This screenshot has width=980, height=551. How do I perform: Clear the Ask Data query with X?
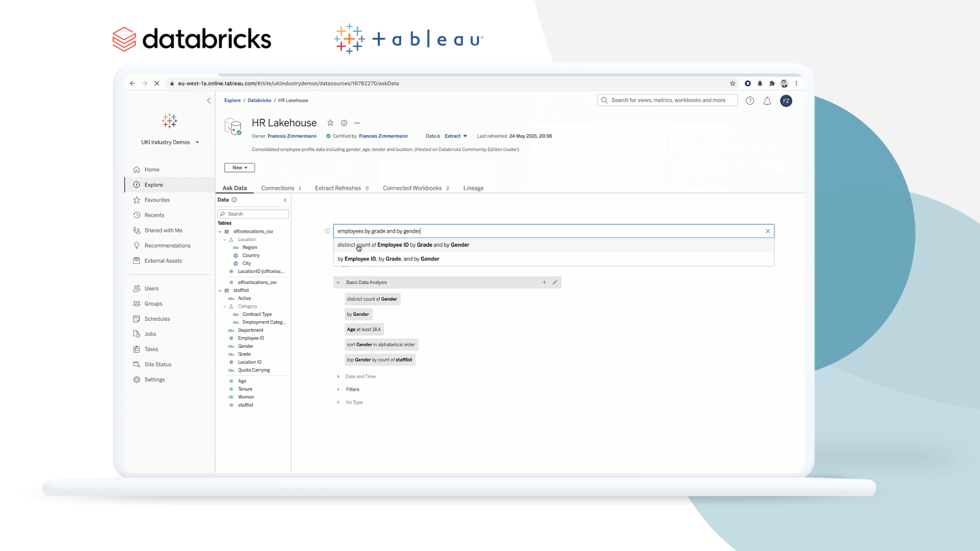(x=768, y=231)
